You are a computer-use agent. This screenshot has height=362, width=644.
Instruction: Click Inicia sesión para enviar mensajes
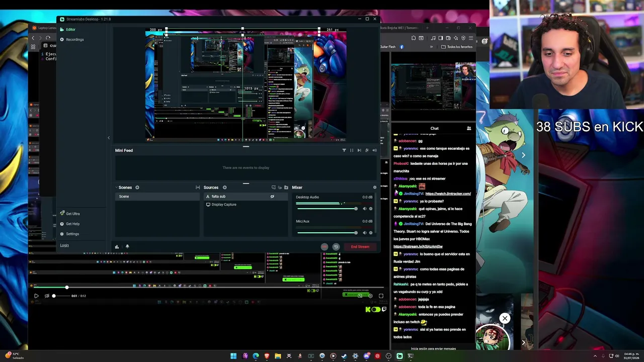433,348
